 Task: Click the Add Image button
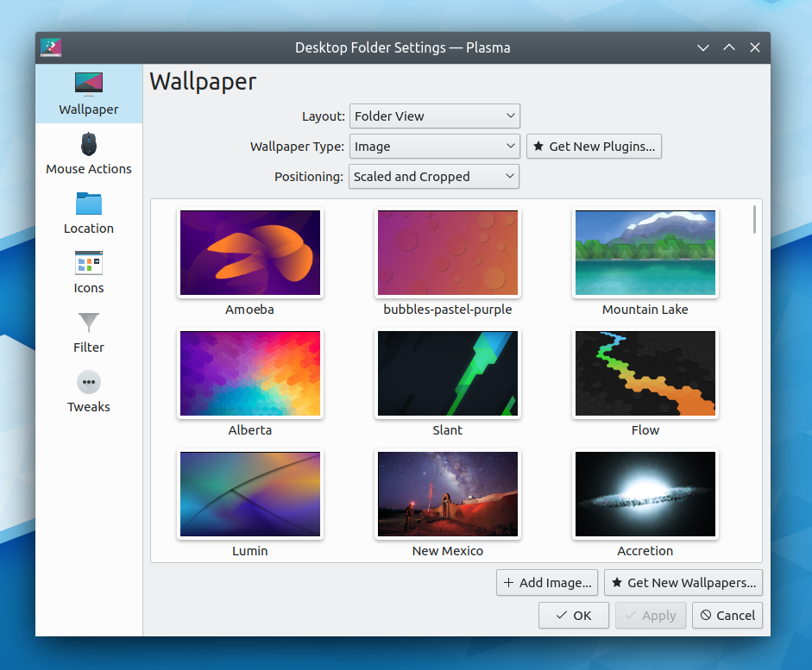[547, 583]
